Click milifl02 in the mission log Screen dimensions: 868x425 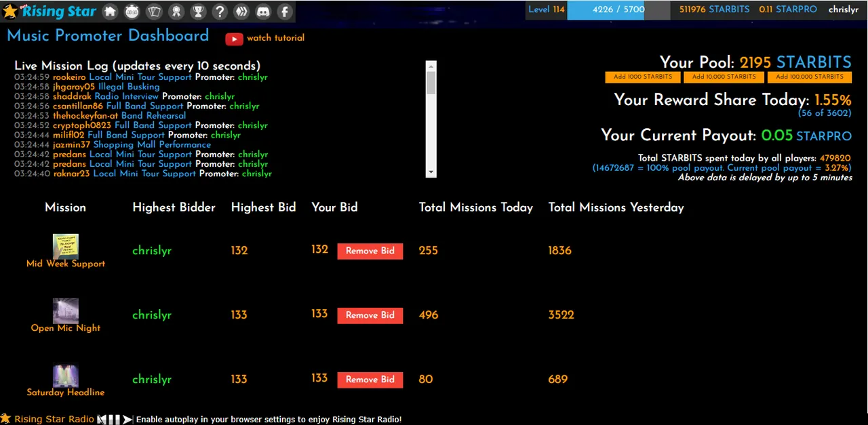tap(68, 135)
